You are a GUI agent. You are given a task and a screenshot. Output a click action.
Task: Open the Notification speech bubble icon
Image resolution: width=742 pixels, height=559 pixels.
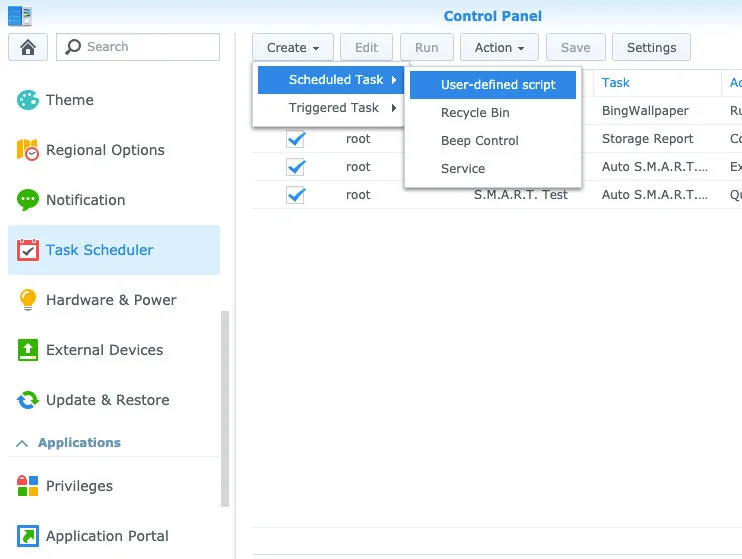[x=28, y=200]
